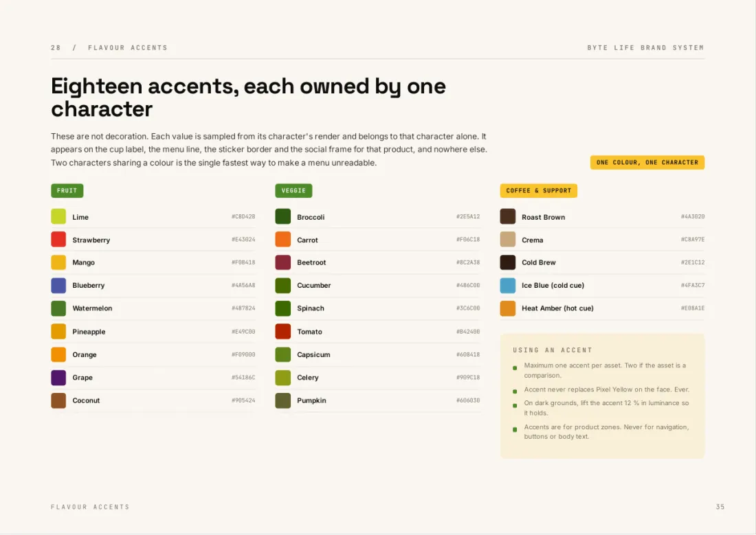Screen dimensions: 756x535
Task: Click the Blueberry colour swatch
Action: click(58, 285)
